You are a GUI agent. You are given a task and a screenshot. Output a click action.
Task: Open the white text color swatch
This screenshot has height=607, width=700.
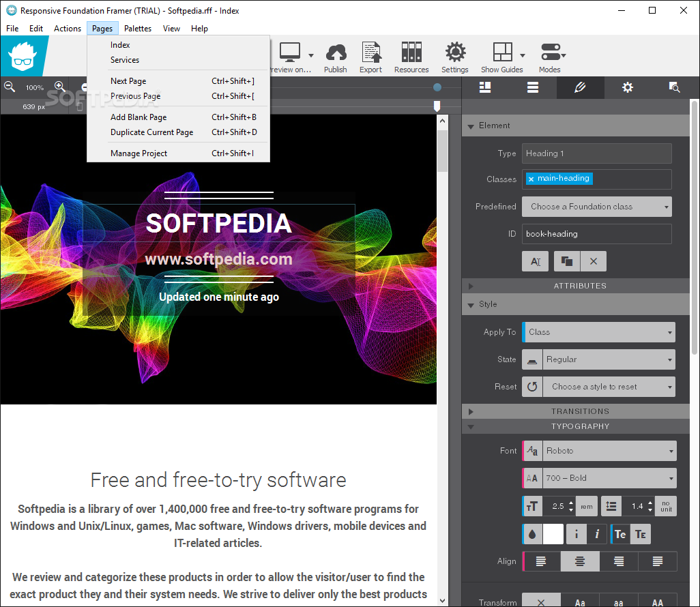coord(553,534)
